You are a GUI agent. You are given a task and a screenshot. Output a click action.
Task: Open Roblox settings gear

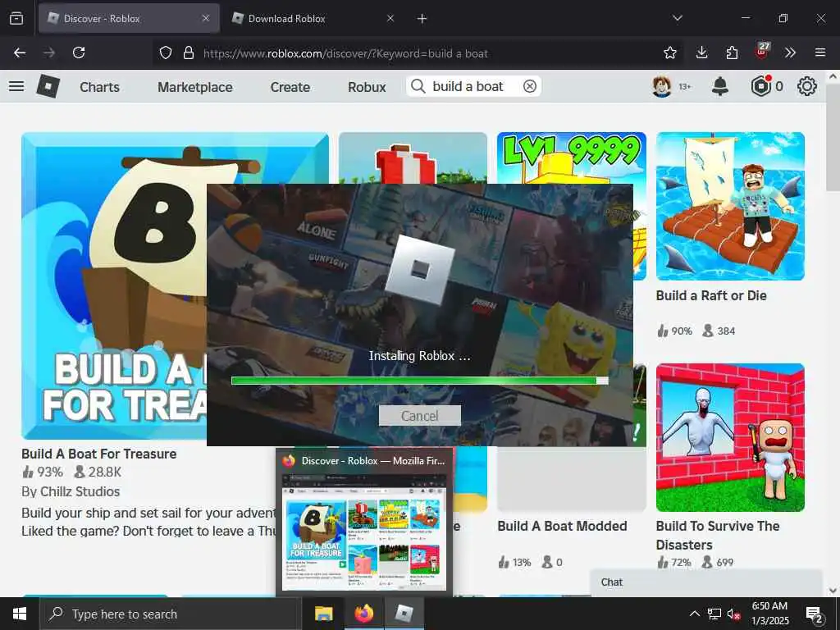coord(807,86)
